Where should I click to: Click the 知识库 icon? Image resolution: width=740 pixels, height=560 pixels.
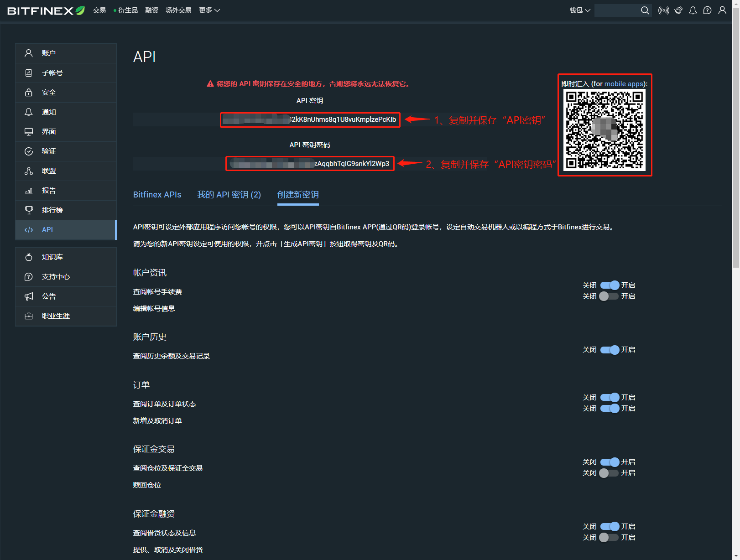click(x=29, y=257)
